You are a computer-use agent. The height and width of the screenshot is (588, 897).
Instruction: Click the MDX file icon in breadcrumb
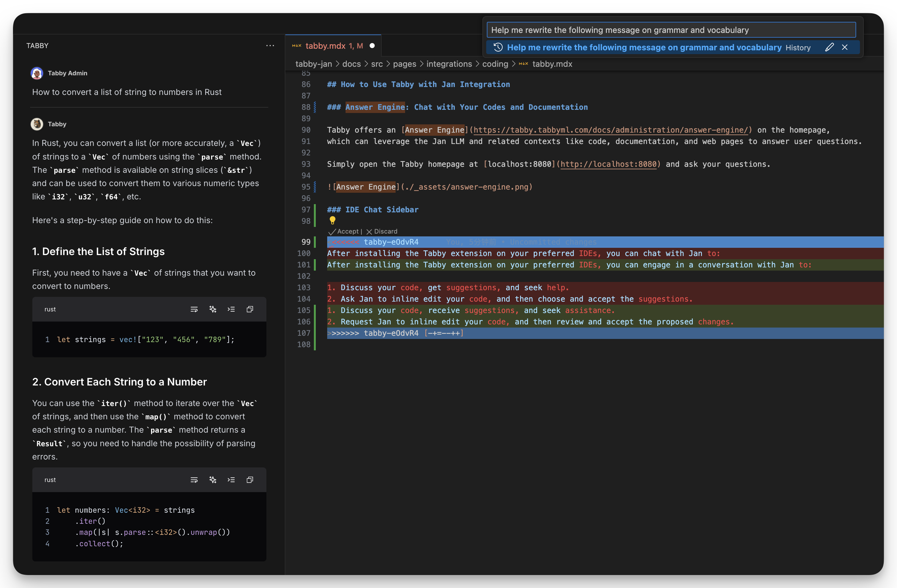(x=523, y=64)
